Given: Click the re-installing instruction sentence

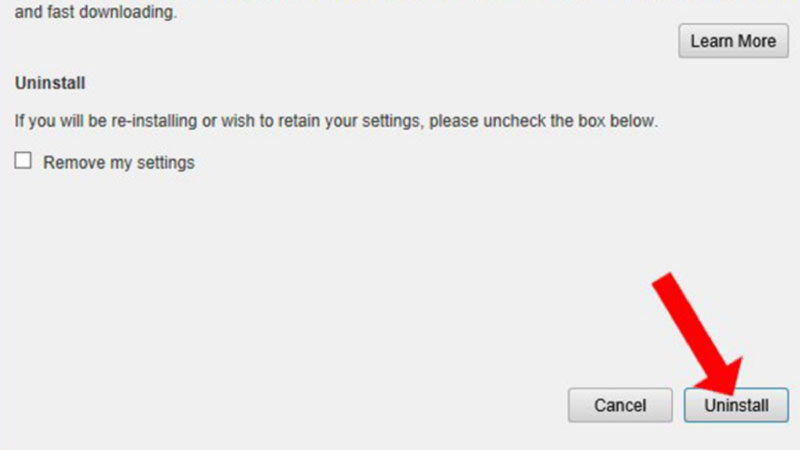Looking at the screenshot, I should click(x=336, y=121).
